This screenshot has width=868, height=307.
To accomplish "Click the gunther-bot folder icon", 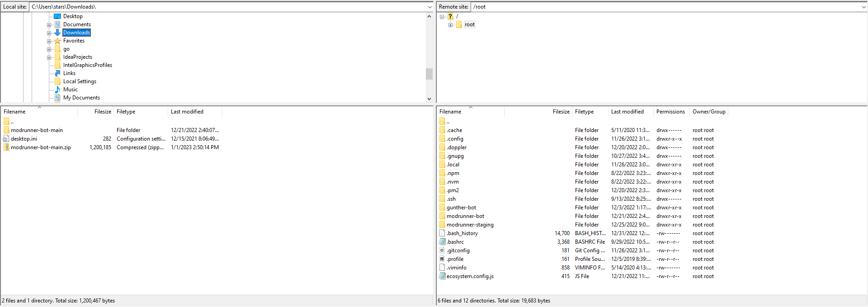I will click(x=442, y=208).
